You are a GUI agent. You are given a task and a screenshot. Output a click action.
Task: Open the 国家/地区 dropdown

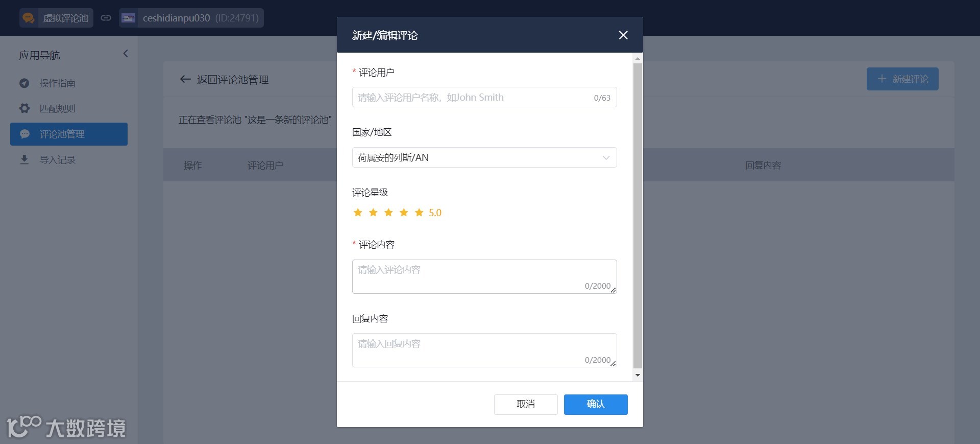[x=484, y=157]
